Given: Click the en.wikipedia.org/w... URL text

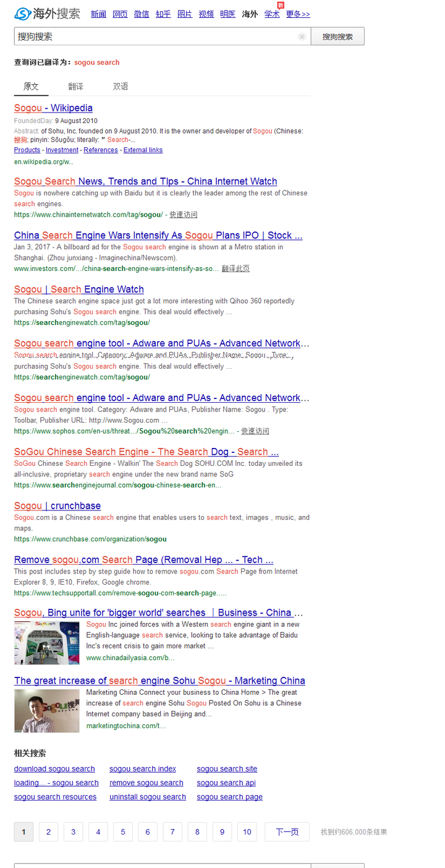Looking at the screenshot, I should 44,161.
